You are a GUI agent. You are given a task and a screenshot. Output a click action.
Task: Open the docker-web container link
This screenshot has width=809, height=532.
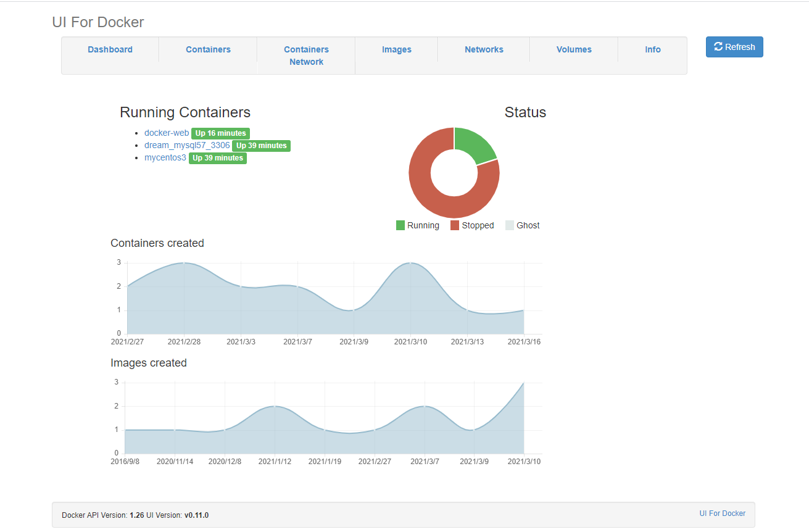167,133
